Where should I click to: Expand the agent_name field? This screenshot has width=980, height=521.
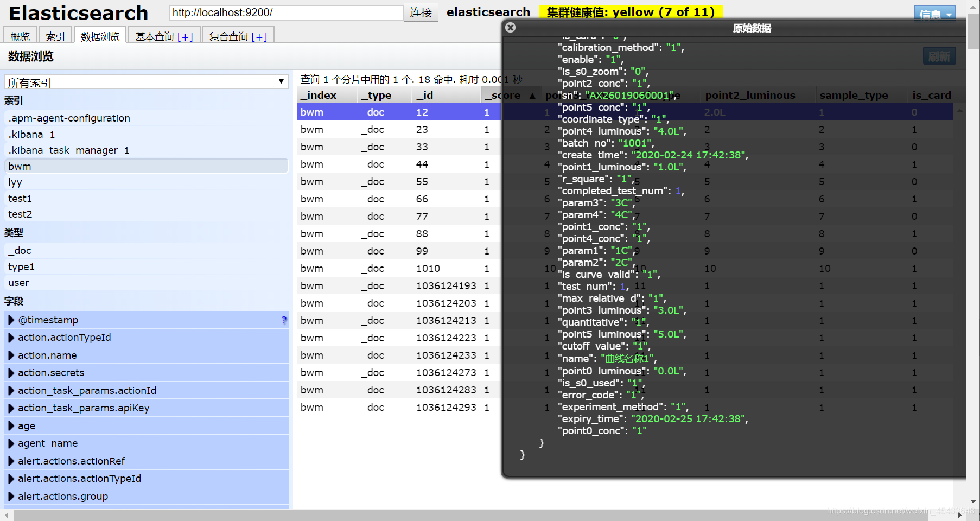coord(11,443)
